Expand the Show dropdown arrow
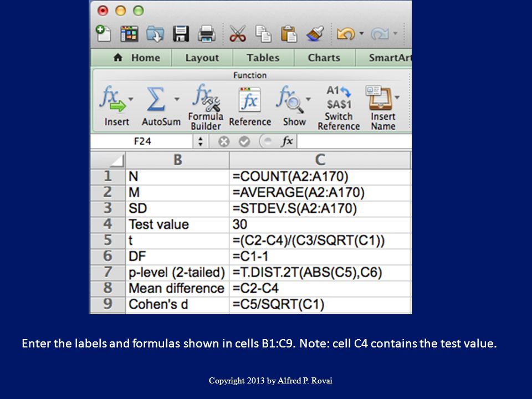 pyautogui.click(x=308, y=99)
